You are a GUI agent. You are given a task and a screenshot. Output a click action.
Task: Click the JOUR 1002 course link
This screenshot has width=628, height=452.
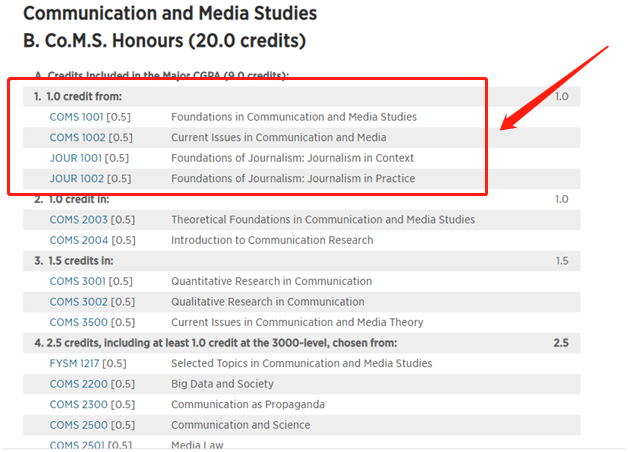[x=76, y=178]
